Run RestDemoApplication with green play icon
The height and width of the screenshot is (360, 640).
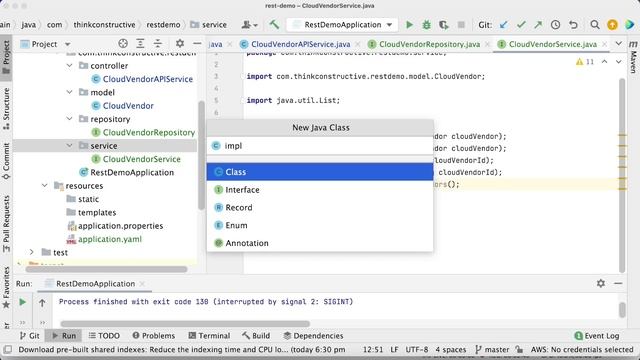click(409, 25)
